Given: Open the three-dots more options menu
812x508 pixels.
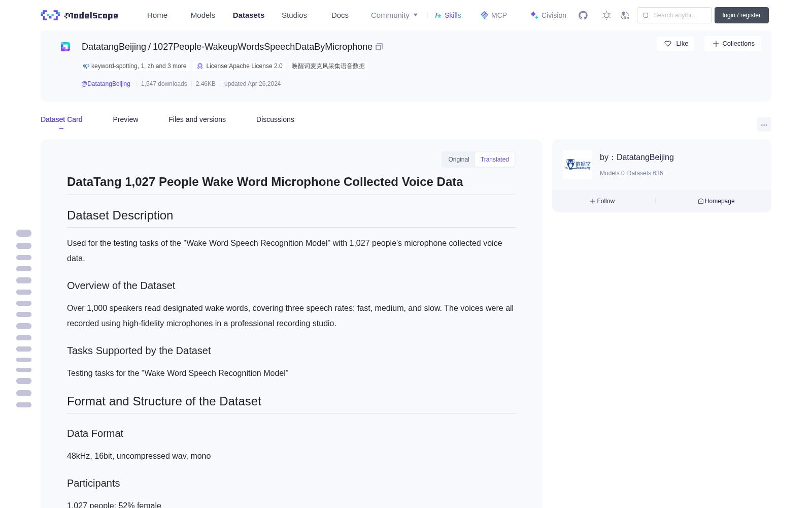Looking at the screenshot, I should click(x=764, y=125).
